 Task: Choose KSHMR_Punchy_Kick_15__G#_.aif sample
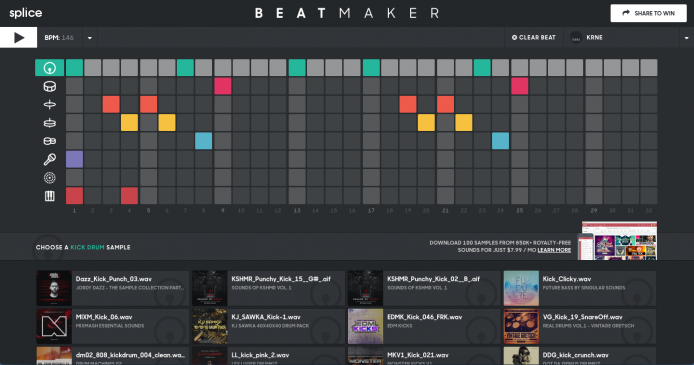(268, 288)
